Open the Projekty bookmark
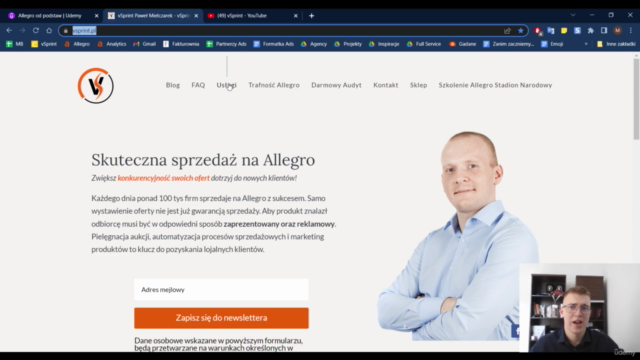Screen dimensions: 640x360 pyautogui.click(x=348, y=44)
